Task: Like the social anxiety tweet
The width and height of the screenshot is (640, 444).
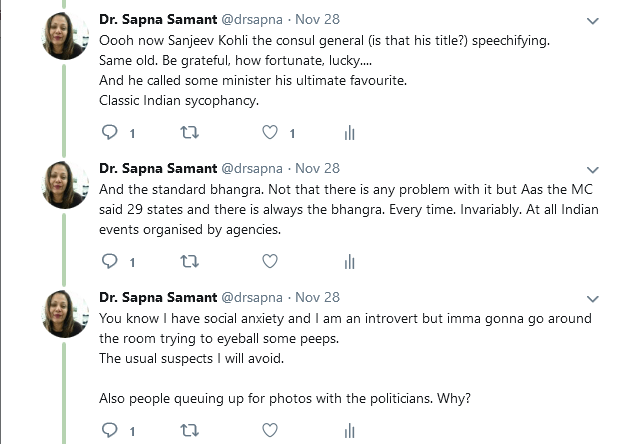Action: [x=269, y=431]
